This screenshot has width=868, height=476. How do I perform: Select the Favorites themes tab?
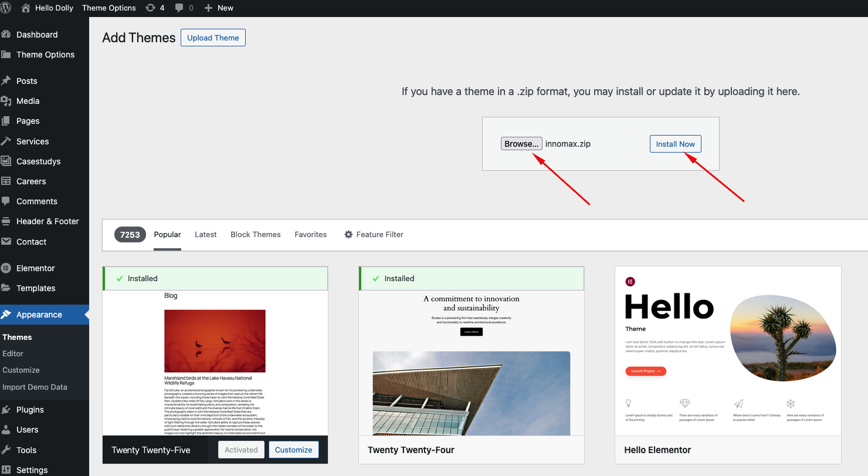point(310,234)
